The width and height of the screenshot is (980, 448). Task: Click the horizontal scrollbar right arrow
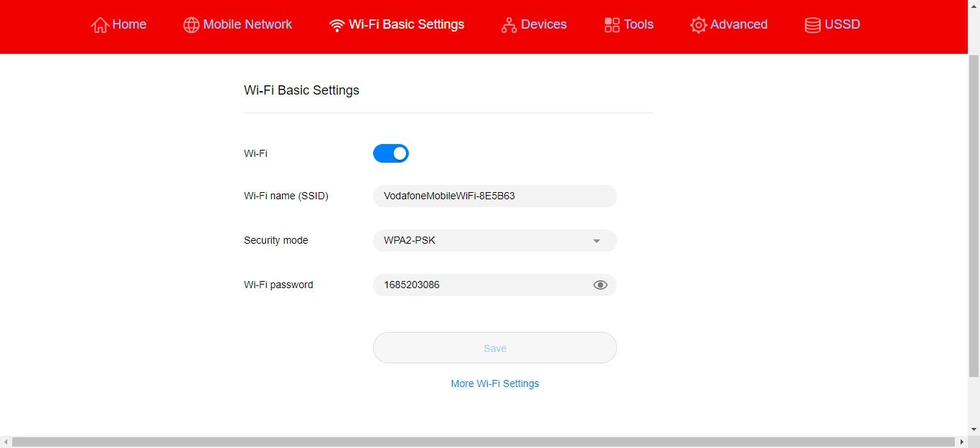click(962, 442)
